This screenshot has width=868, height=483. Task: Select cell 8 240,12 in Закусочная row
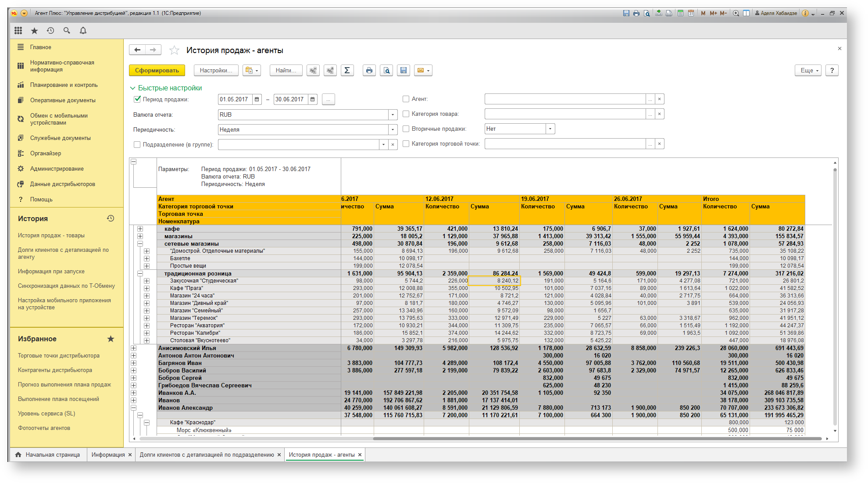(494, 281)
